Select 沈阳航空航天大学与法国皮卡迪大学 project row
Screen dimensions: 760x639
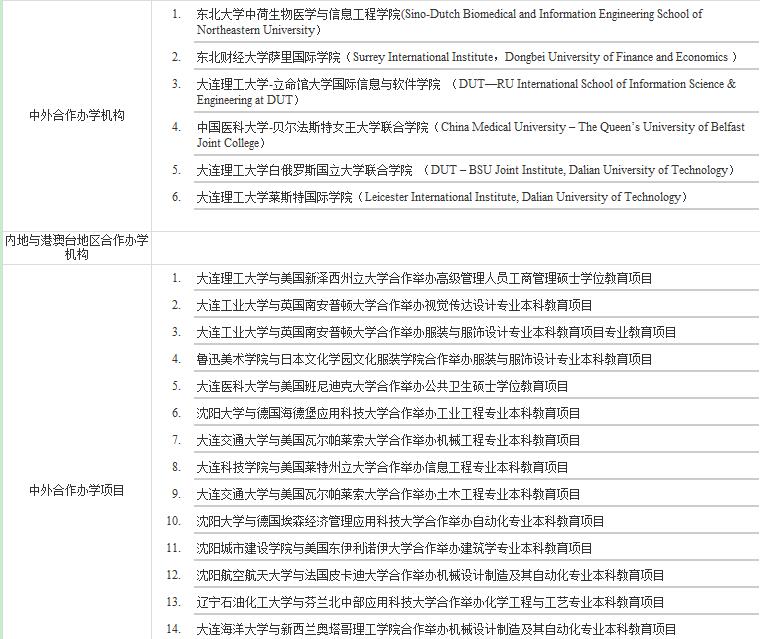tap(430, 575)
